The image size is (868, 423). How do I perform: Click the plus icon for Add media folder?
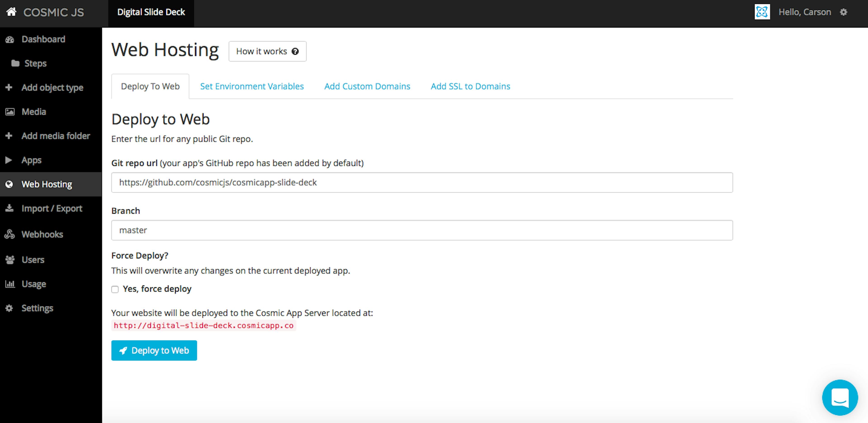point(9,136)
